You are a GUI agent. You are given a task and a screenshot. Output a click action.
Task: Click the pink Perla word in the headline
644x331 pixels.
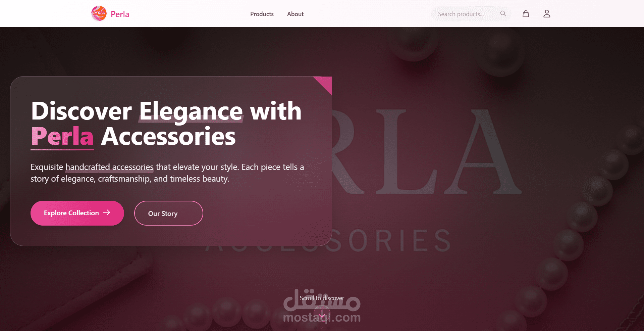coord(62,136)
